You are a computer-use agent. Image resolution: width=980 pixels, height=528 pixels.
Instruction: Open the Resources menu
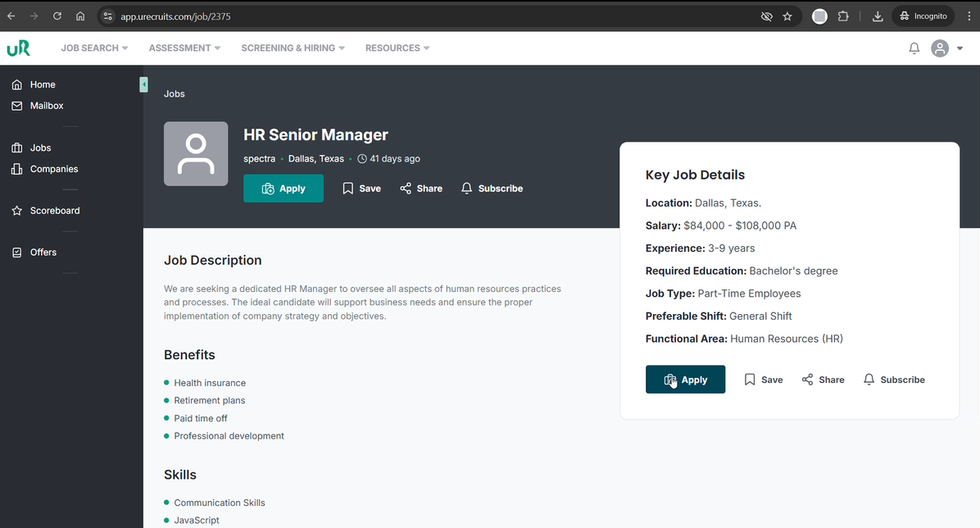(397, 48)
